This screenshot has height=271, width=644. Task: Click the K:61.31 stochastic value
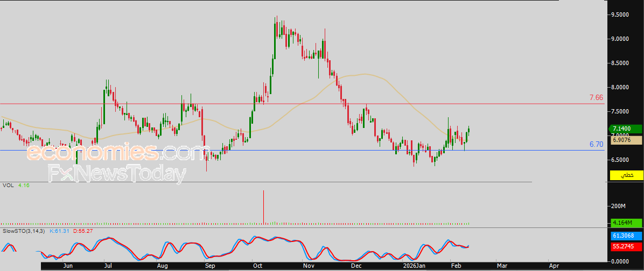60,231
